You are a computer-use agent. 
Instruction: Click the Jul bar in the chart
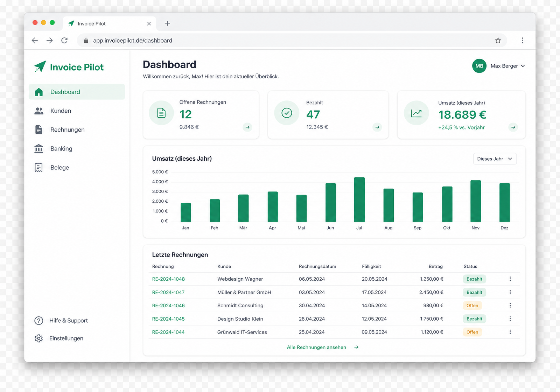click(359, 199)
